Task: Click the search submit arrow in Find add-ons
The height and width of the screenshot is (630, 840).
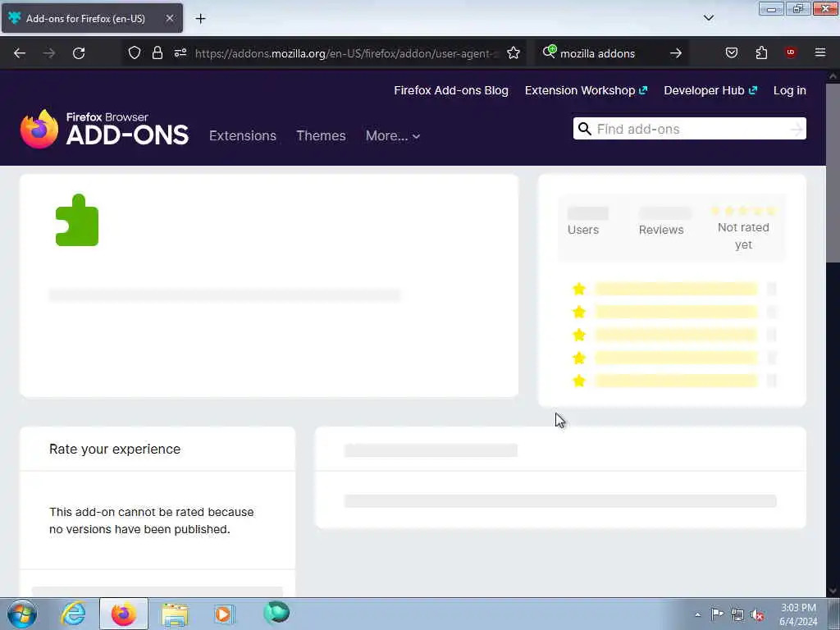Action: (x=797, y=129)
